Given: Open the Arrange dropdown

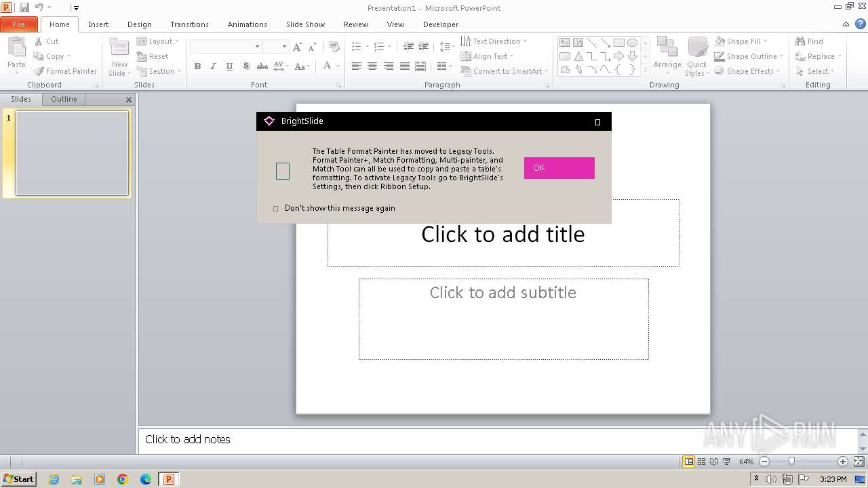Looking at the screenshot, I should 667,55.
